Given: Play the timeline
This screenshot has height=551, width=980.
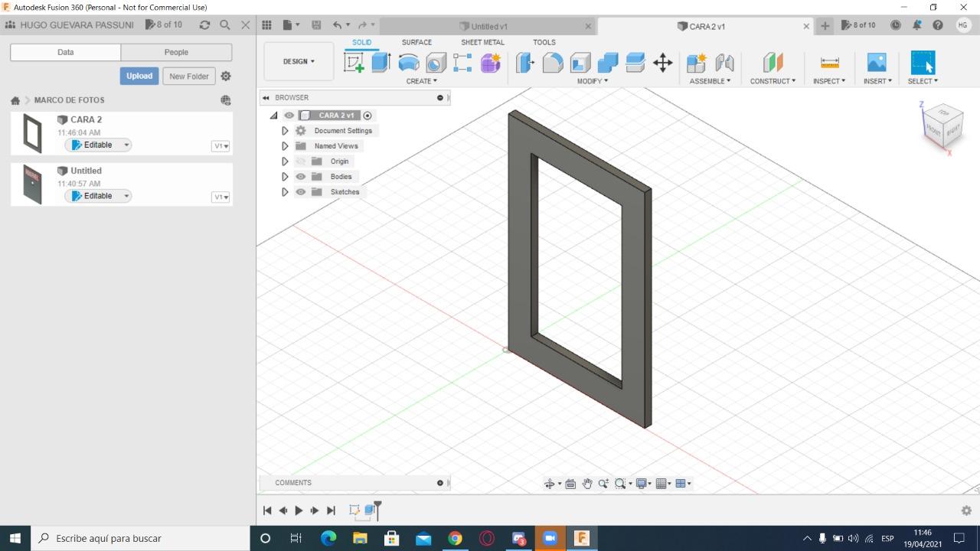Looking at the screenshot, I should pyautogui.click(x=299, y=510).
